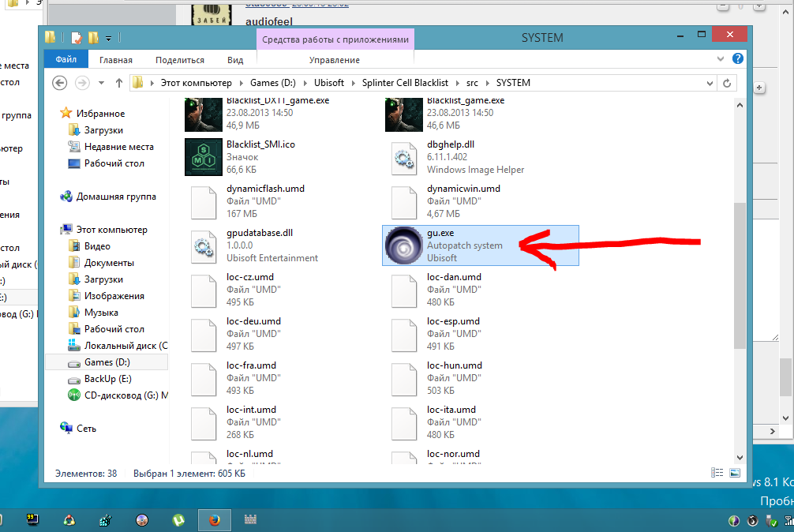Switch to details view layout icon
794x532 pixels.
pos(717,473)
